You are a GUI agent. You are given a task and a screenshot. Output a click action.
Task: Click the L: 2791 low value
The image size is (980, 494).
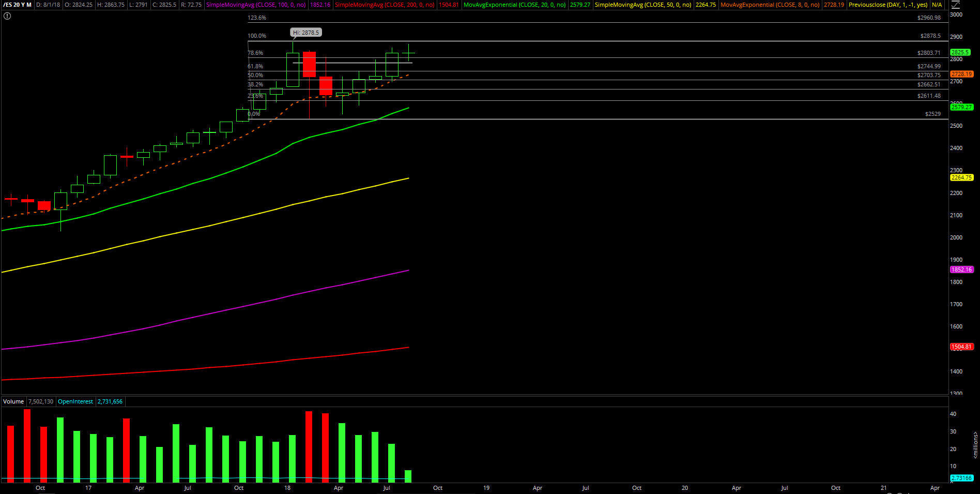(x=139, y=5)
